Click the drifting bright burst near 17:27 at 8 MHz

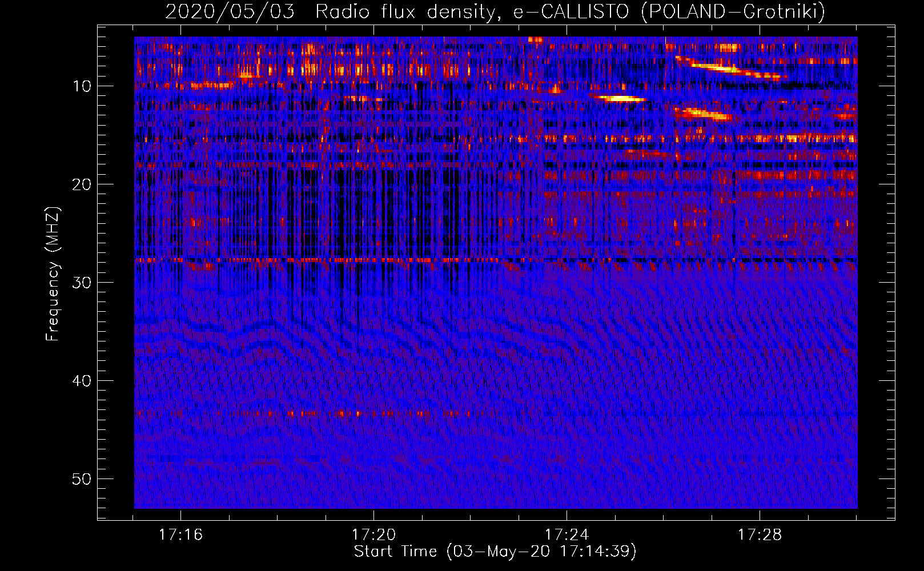[x=731, y=68]
